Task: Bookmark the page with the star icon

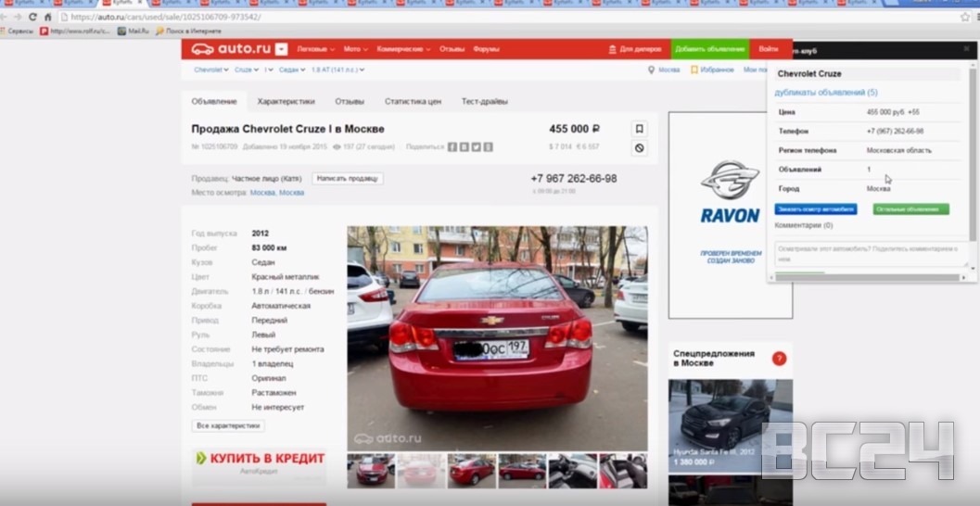Action: 965,17
